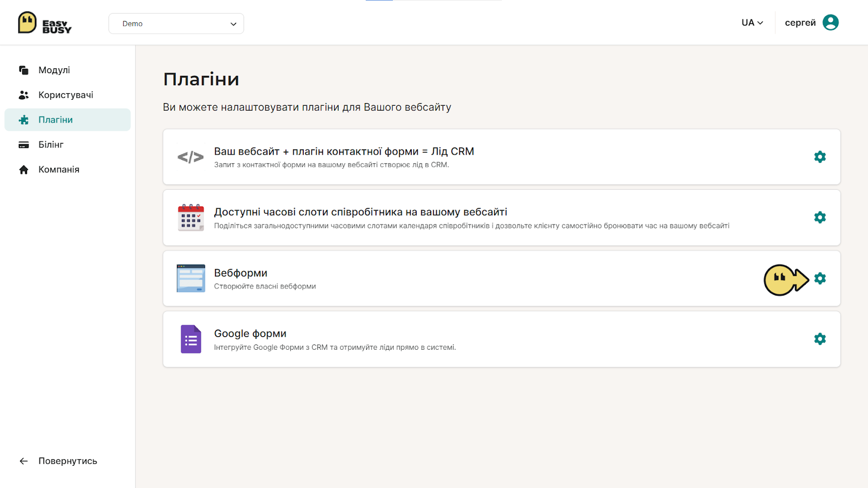Click the user avatar icon
Viewport: 868px width, 488px height.
click(x=831, y=22)
